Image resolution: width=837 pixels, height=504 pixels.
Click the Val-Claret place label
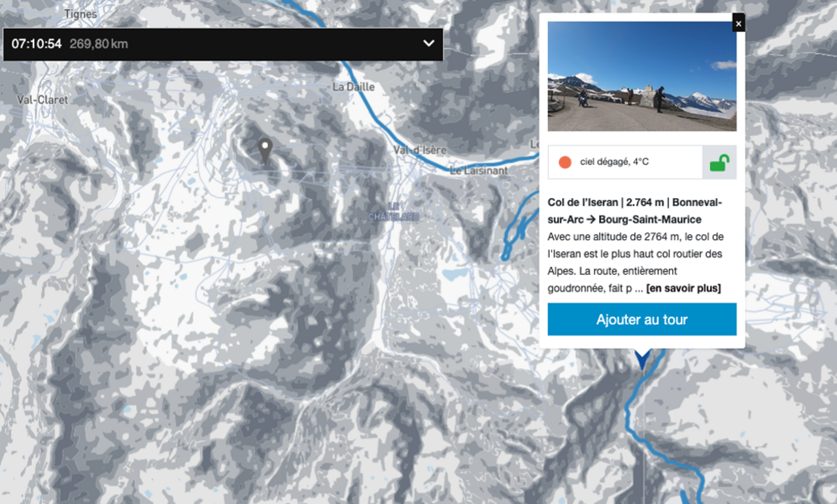[43, 100]
